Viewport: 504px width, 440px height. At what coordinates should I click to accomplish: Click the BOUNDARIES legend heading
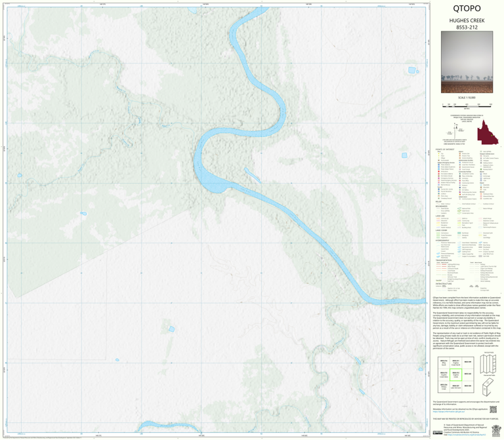click(441, 206)
